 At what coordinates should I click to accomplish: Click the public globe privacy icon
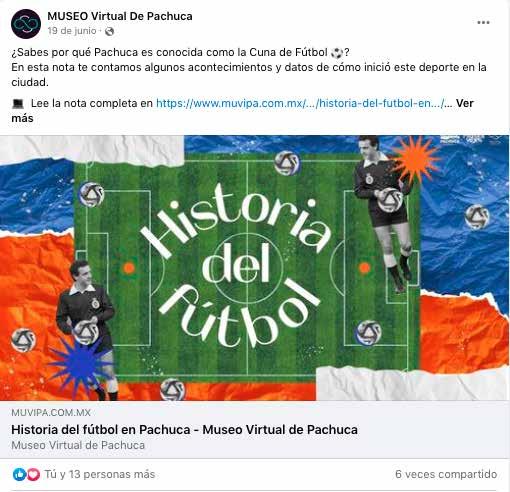(109, 31)
